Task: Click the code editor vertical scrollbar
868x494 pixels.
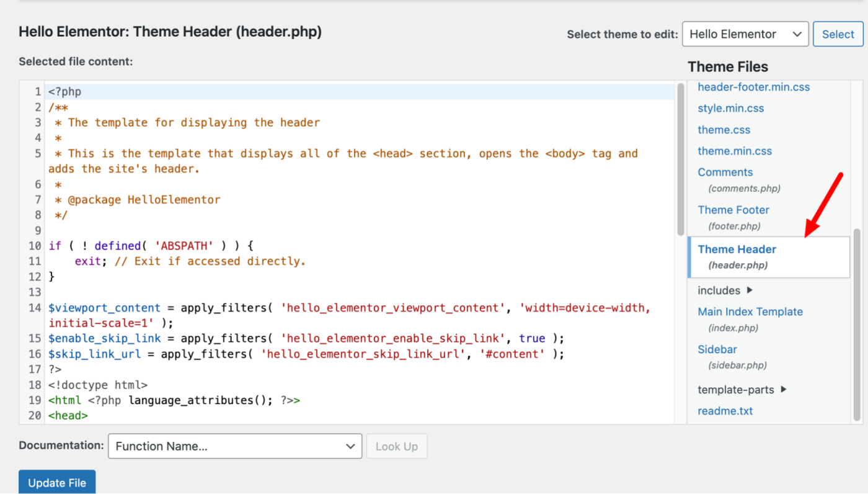Action: [680, 158]
